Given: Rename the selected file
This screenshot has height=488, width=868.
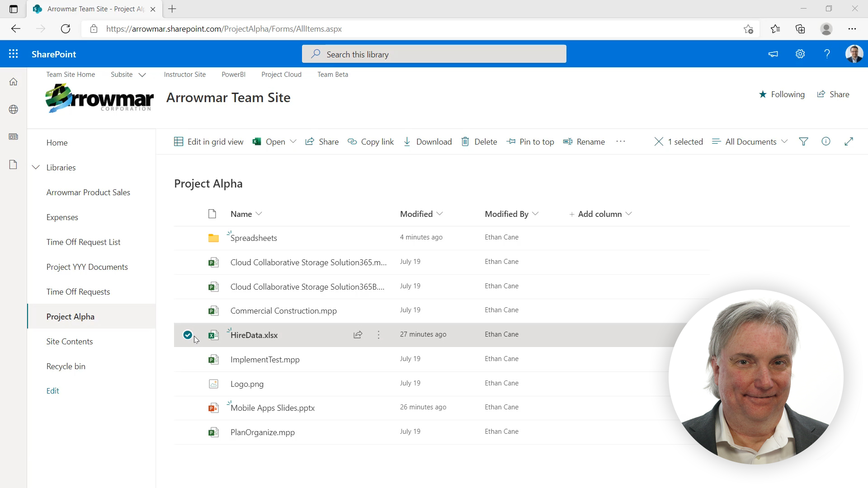Looking at the screenshot, I should click(584, 141).
